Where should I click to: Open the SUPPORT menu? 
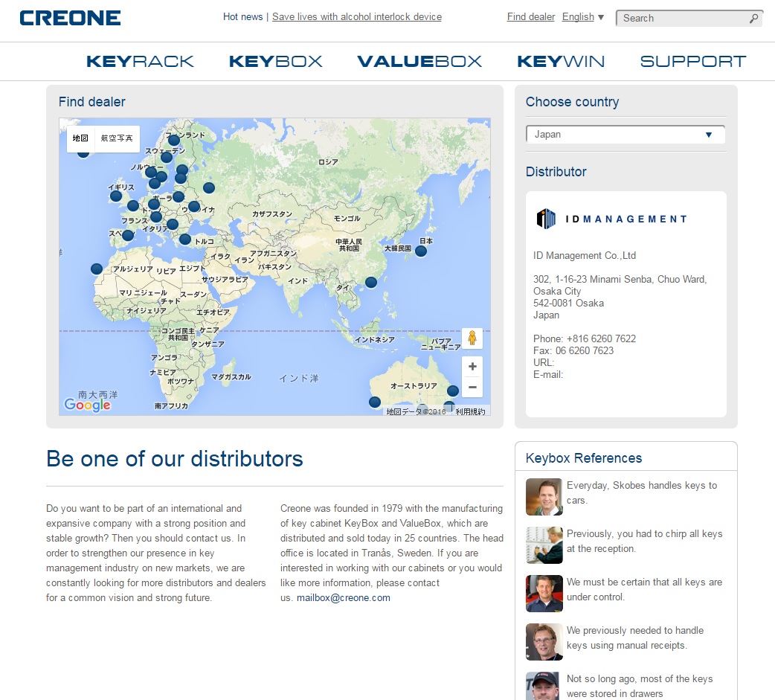click(x=693, y=61)
